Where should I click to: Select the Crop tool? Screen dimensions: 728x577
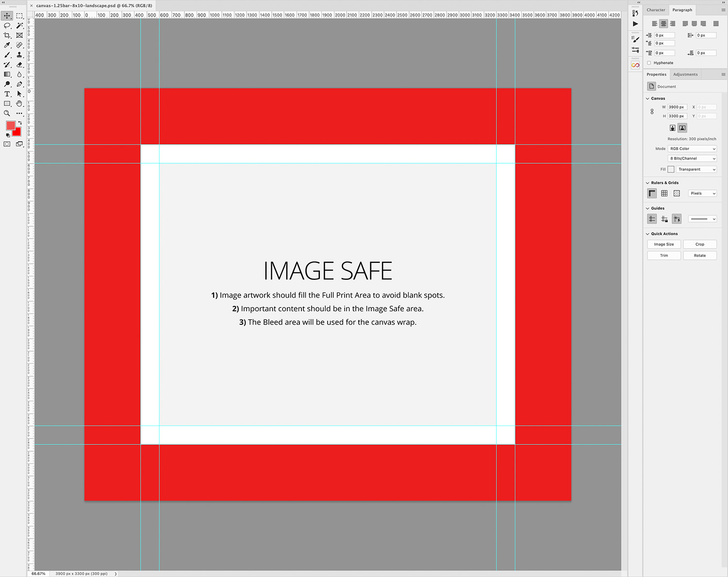point(7,35)
